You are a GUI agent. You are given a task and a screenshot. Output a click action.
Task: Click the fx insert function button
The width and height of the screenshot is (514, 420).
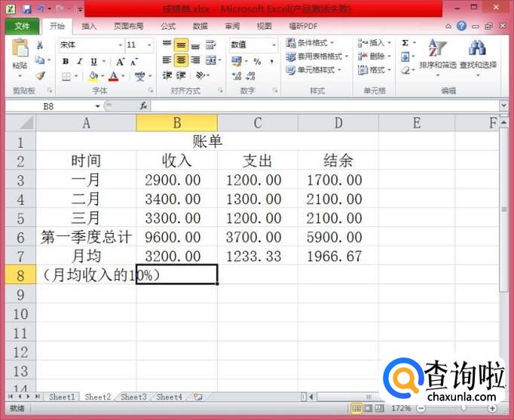144,106
